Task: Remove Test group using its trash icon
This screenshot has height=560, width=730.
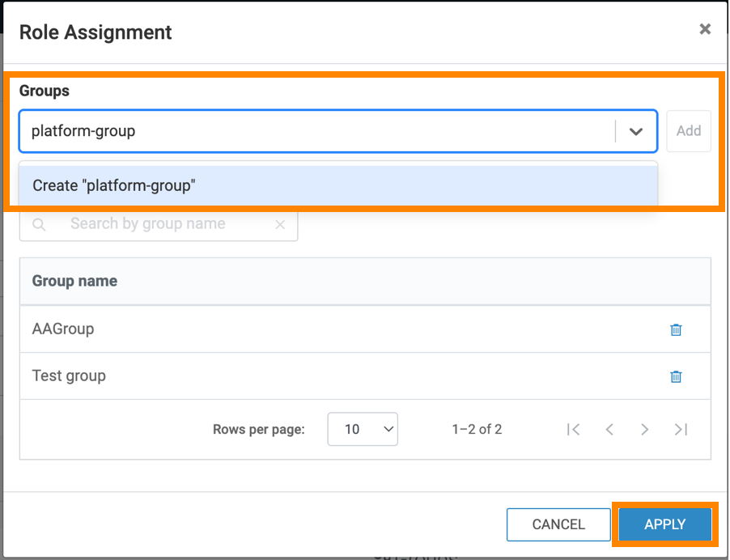Action: pos(676,376)
